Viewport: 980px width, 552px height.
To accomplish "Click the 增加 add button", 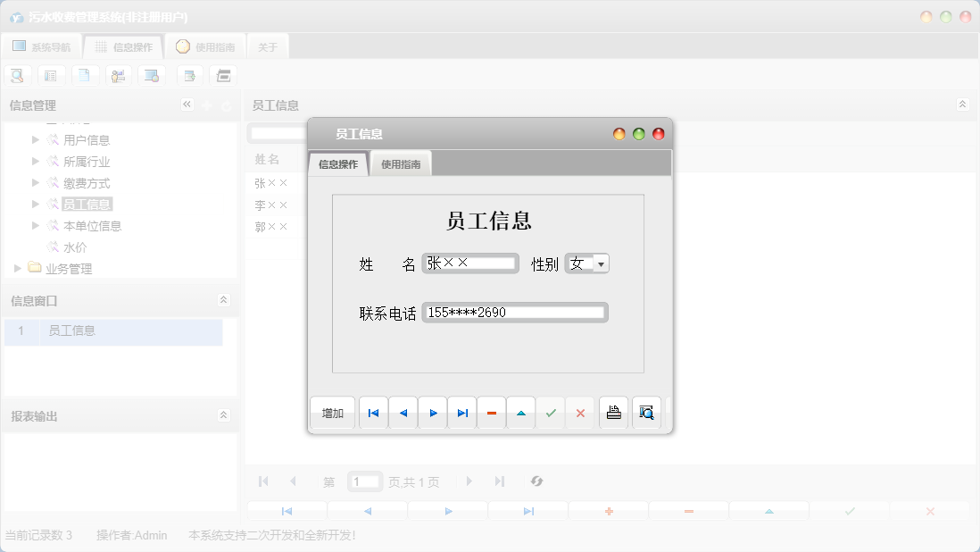I will click(x=333, y=413).
